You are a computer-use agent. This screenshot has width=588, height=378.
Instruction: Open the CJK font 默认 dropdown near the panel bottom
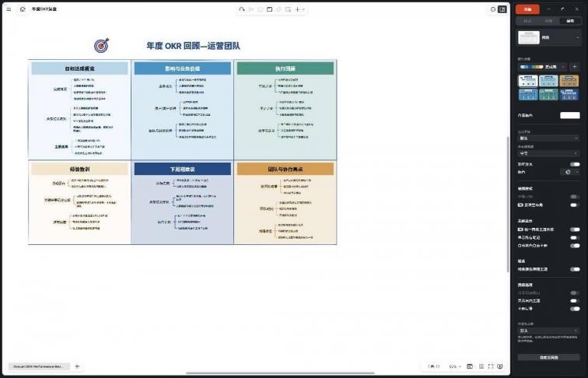[548, 331]
